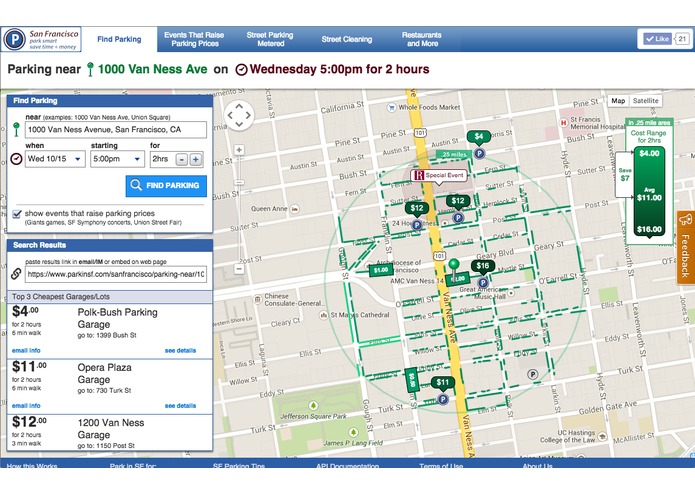Click the near address input field
The image size is (695, 494).
pos(116,130)
